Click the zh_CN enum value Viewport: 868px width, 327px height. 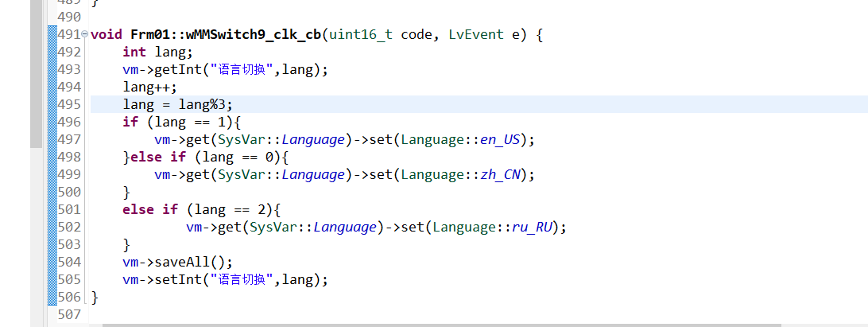pyautogui.click(x=501, y=174)
